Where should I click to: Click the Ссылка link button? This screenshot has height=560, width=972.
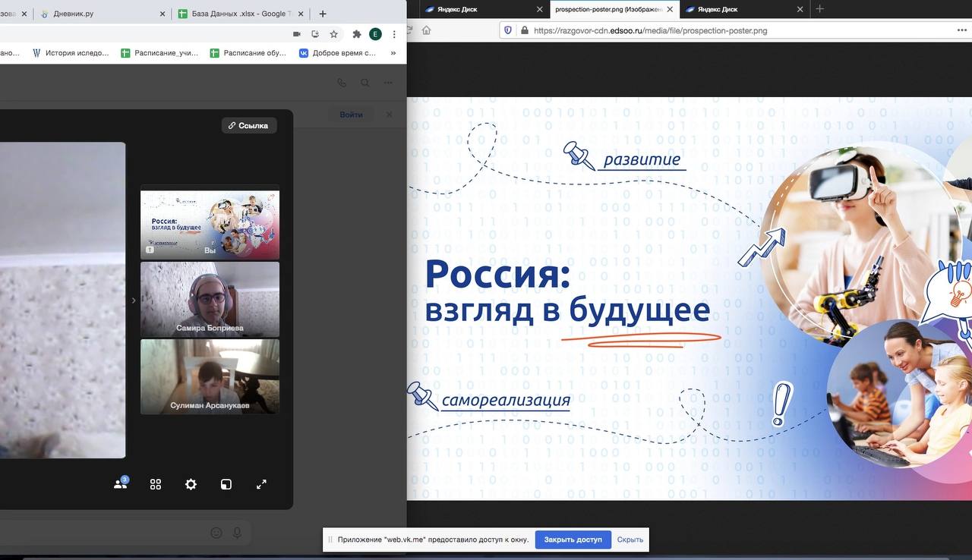(249, 125)
